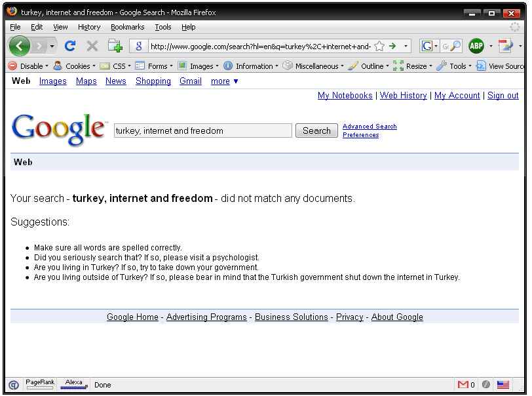This screenshot has width=532, height=396.
Task: Click the green Go arrow in the address bar
Action: tap(392, 46)
